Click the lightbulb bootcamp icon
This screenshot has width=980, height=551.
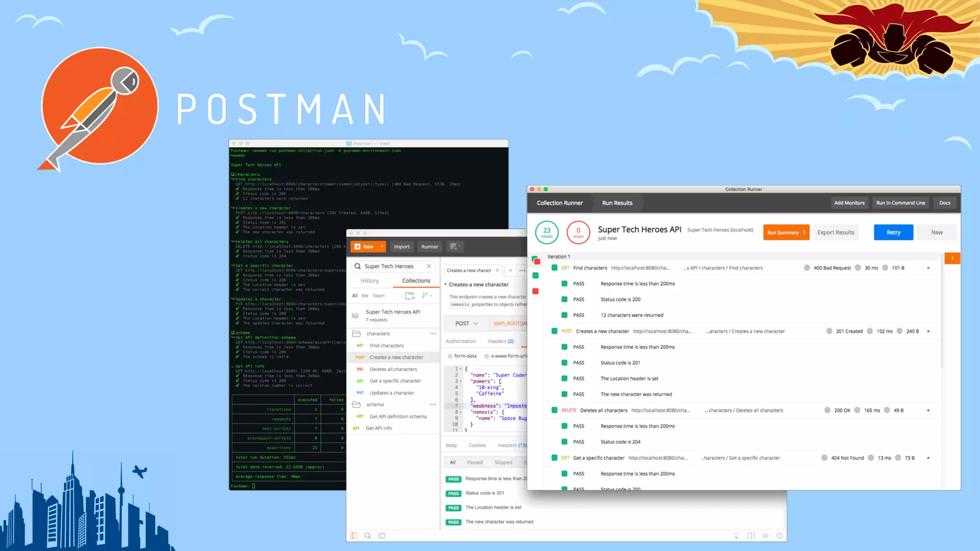click(736, 536)
